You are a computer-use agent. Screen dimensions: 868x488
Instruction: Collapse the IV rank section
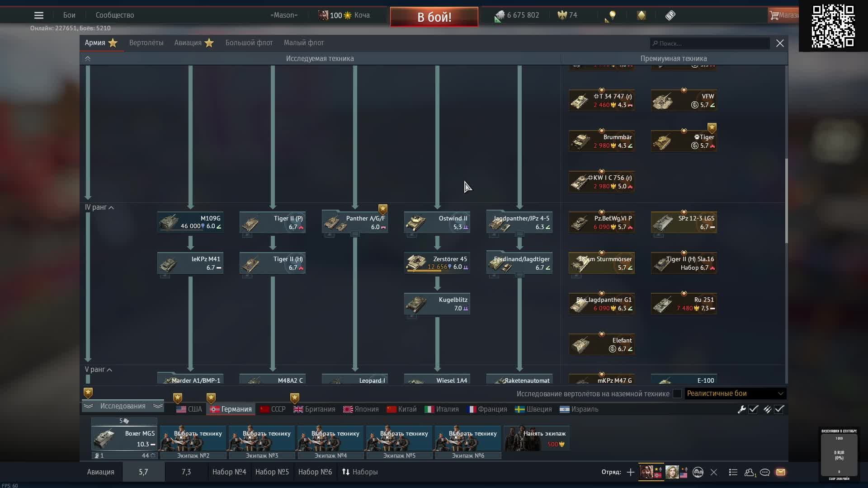point(99,207)
